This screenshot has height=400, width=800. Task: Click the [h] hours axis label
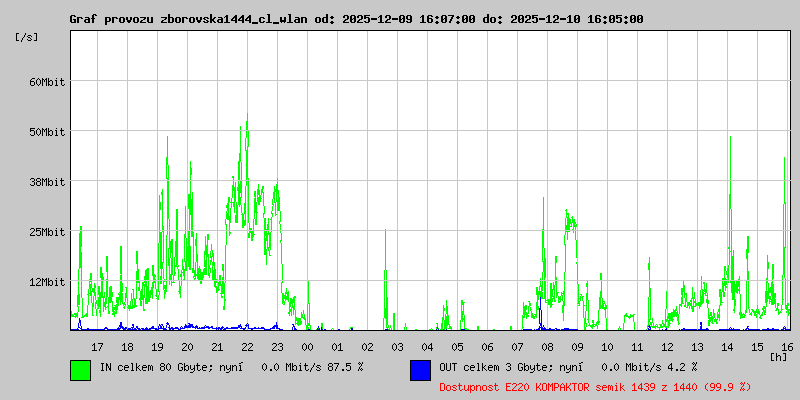tap(779, 356)
